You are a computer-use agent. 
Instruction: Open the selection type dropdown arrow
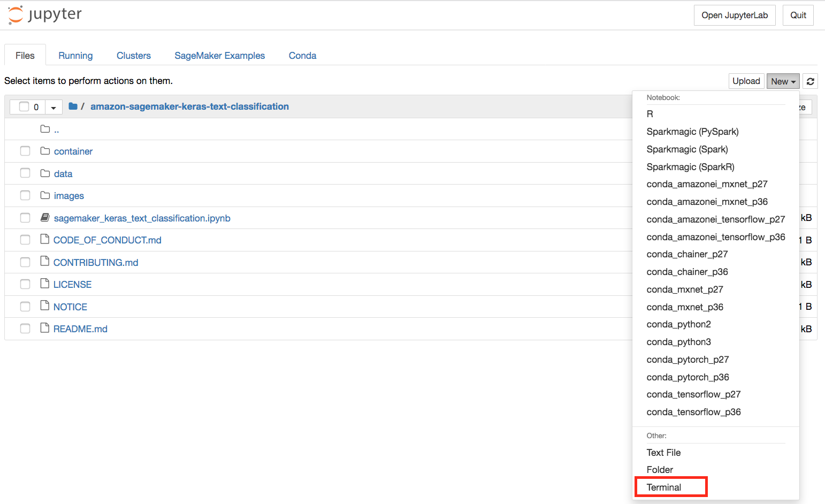click(x=54, y=107)
